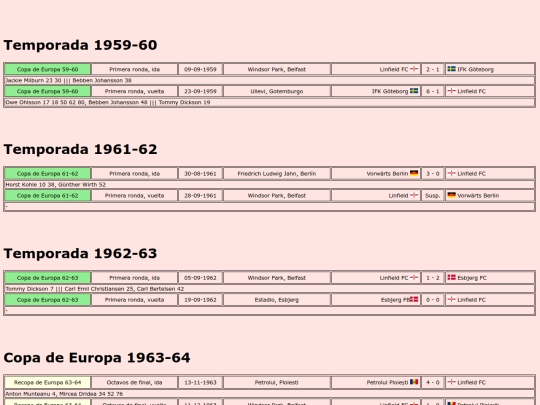This screenshot has height=405, width=540.
Task: Click the score '2 - 1' for Linfield vs IFK Göteborg
Action: point(433,69)
